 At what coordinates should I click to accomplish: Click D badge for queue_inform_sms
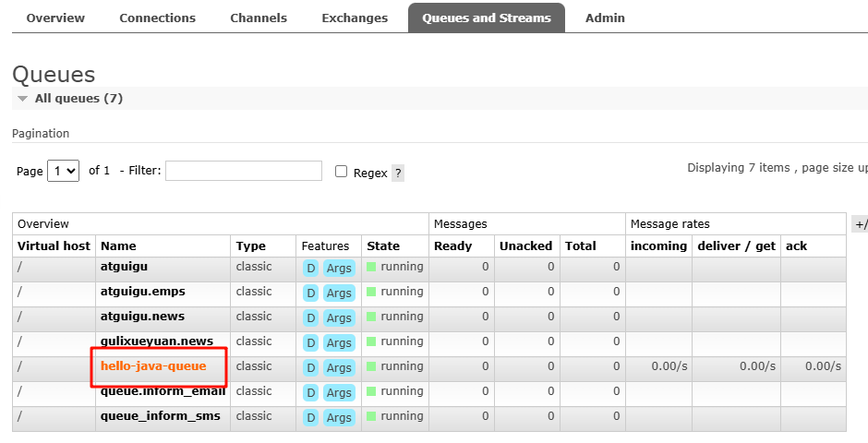(x=311, y=417)
